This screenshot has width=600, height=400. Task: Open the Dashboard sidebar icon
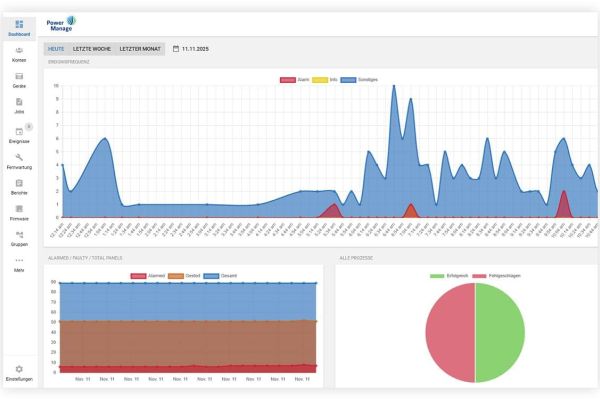(19, 24)
